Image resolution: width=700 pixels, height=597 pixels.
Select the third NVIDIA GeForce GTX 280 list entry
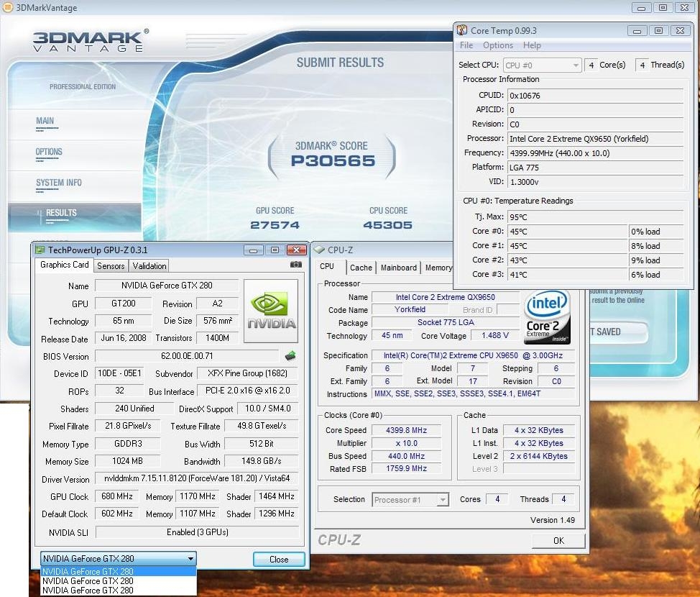pyautogui.click(x=119, y=591)
